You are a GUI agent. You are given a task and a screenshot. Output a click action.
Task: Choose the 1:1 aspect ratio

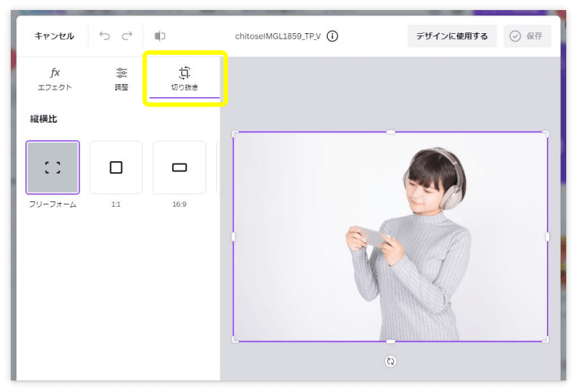pos(116,167)
